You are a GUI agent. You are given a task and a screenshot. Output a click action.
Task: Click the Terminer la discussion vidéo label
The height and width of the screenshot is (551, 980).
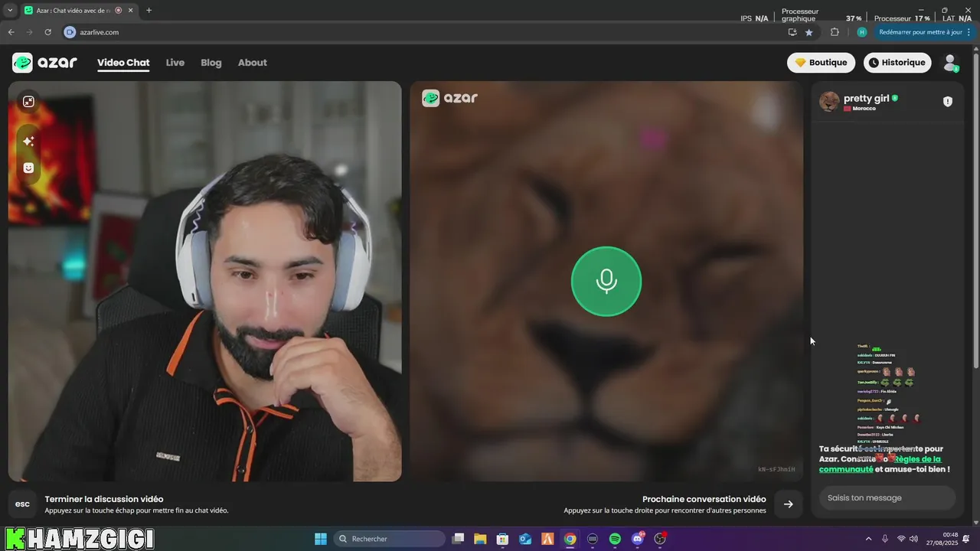104,499
